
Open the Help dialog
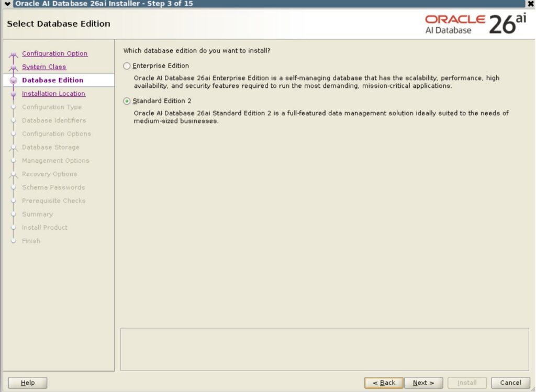point(28,383)
